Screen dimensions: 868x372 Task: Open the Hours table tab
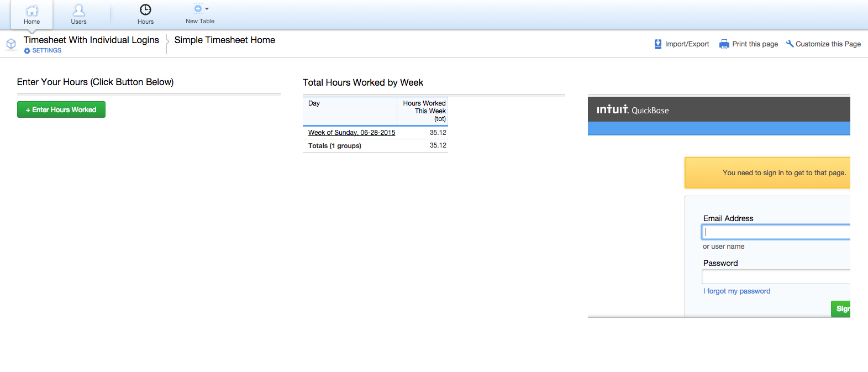[145, 14]
